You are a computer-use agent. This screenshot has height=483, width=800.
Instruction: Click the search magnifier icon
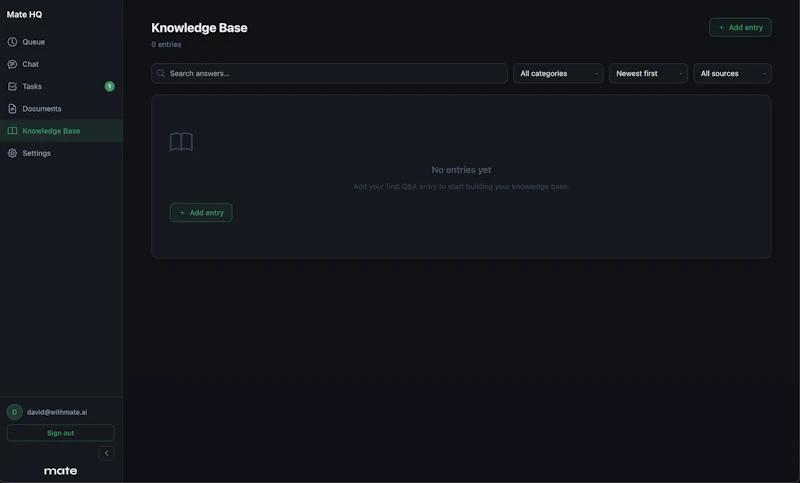(161, 73)
